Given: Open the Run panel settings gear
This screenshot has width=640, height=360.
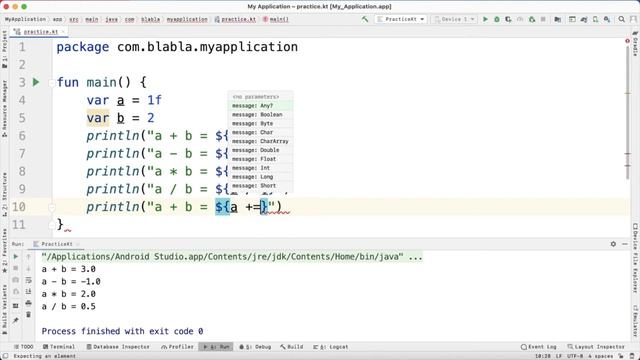Looking at the screenshot, I should (613, 244).
